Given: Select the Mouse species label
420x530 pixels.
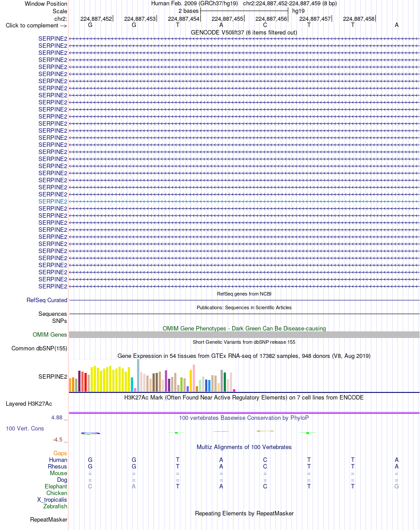Looking at the screenshot, I should (x=58, y=473).
